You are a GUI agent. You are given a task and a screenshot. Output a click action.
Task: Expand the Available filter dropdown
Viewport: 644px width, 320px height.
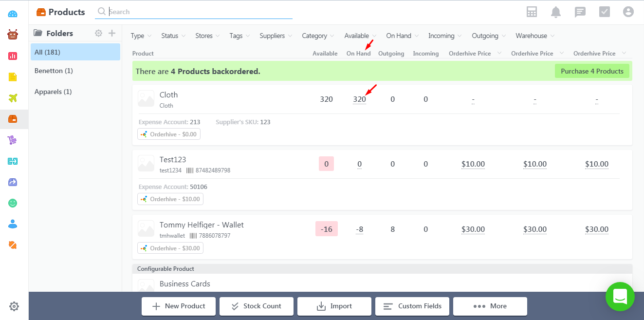tap(361, 36)
